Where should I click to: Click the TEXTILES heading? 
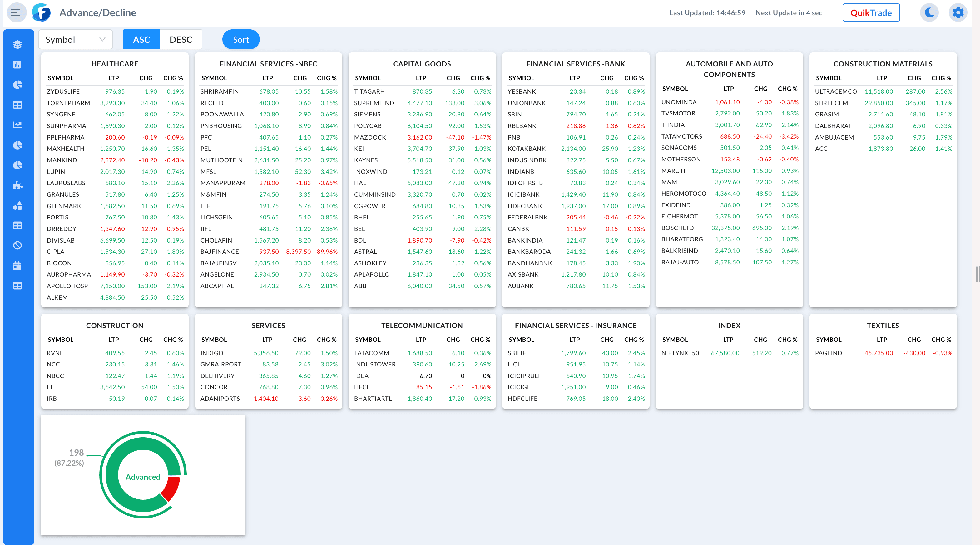(x=883, y=326)
